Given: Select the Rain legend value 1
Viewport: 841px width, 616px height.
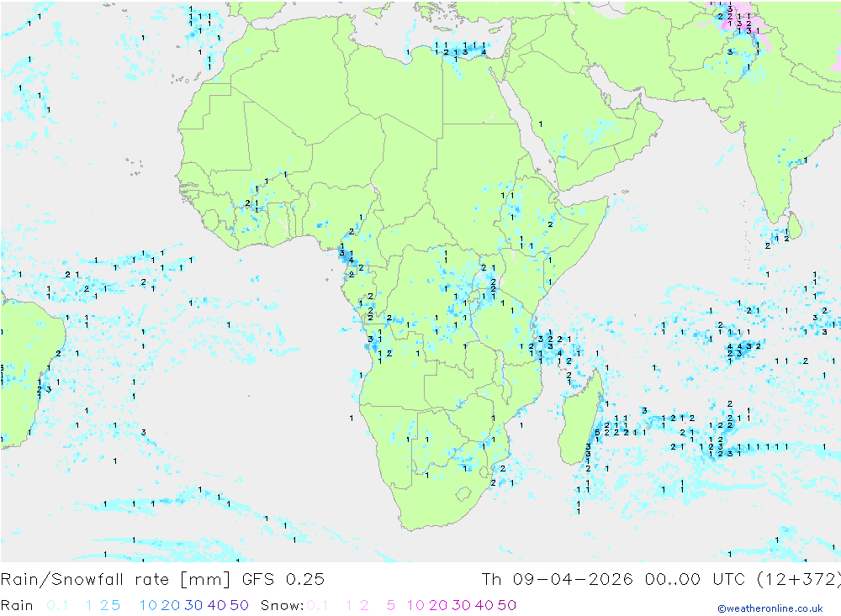Looking at the screenshot, I should (89, 605).
